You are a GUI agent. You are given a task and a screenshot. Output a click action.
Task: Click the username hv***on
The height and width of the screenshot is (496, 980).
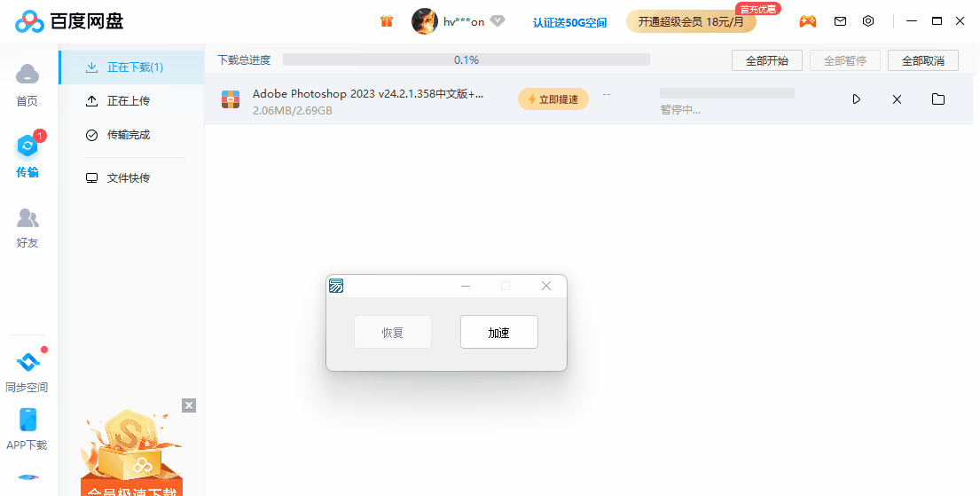(464, 22)
